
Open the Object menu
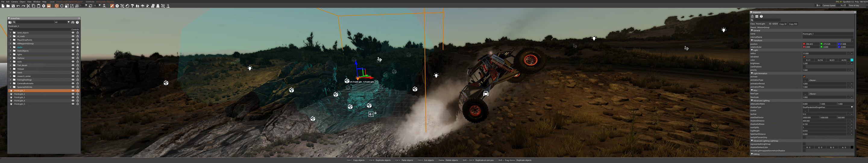pos(23,2)
